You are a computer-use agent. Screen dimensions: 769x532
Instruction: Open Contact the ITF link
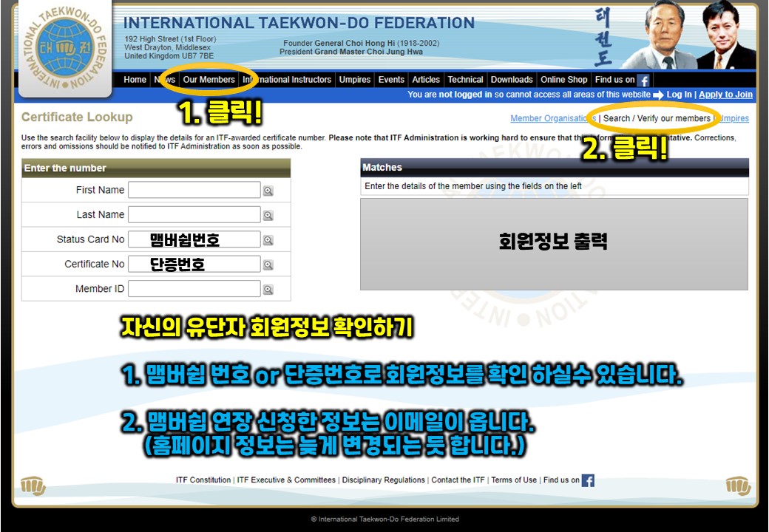pos(458,480)
